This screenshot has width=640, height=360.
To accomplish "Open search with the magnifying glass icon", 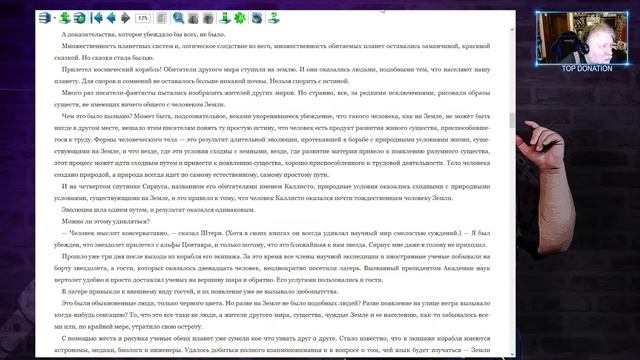I will [178, 18].
